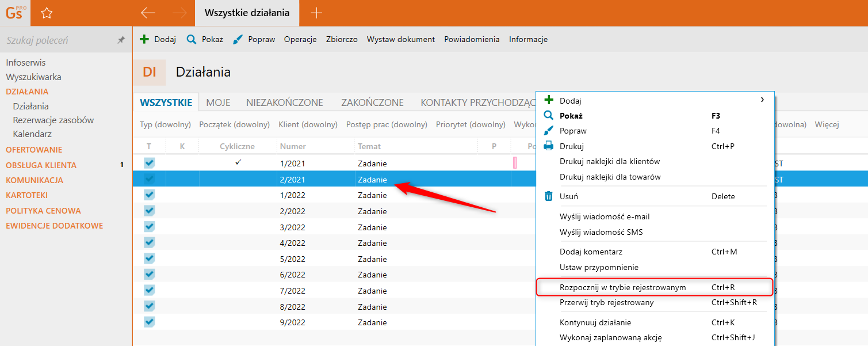Click the green plus Dodaj toolbar button
The width and height of the screenshot is (868, 346).
click(158, 39)
